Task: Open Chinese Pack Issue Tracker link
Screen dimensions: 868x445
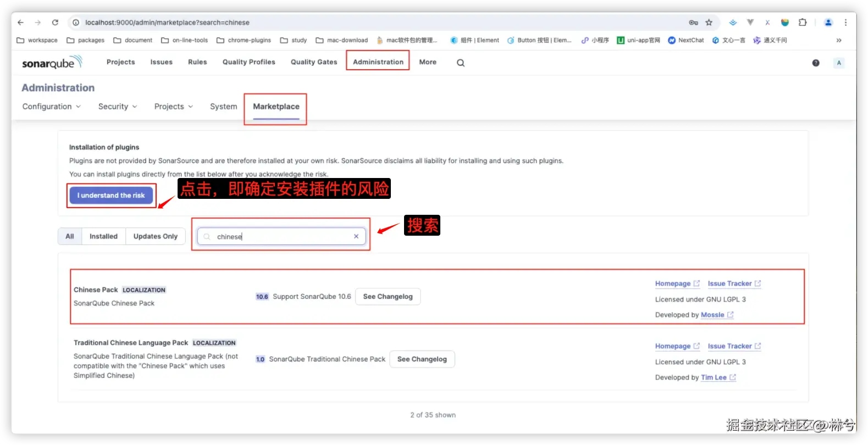Action: pyautogui.click(x=734, y=283)
